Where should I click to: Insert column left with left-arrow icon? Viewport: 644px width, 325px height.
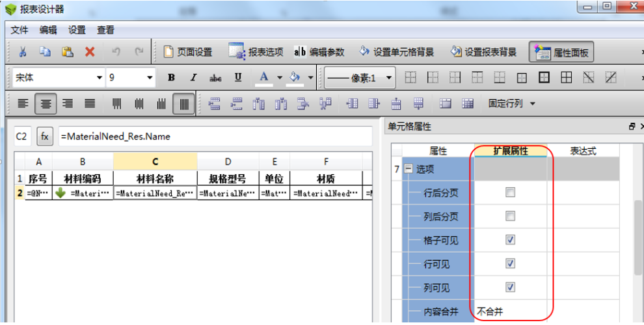point(352,103)
